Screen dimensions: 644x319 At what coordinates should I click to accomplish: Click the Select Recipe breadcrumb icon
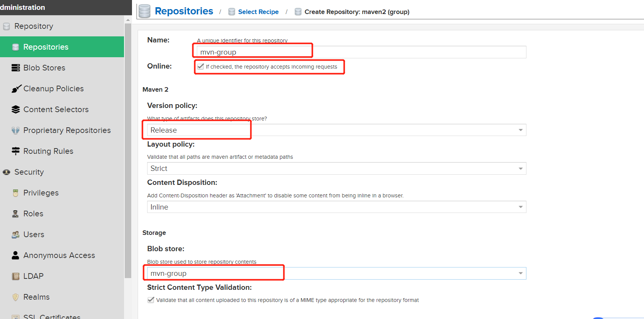pos(232,12)
